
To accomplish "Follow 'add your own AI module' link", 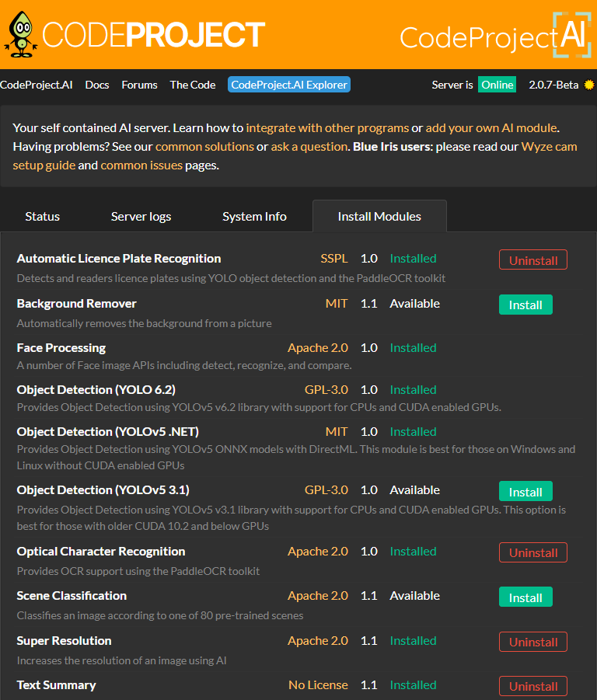I will click(491, 128).
